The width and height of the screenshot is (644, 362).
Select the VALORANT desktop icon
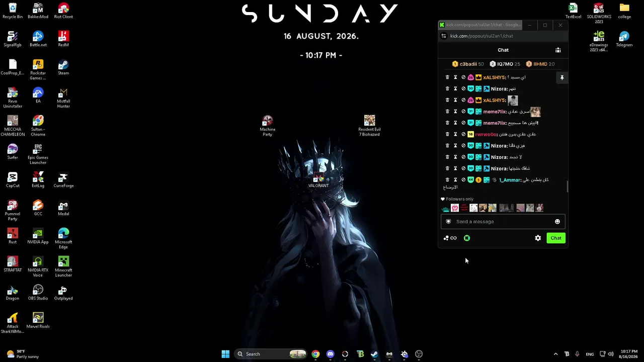[318, 180]
